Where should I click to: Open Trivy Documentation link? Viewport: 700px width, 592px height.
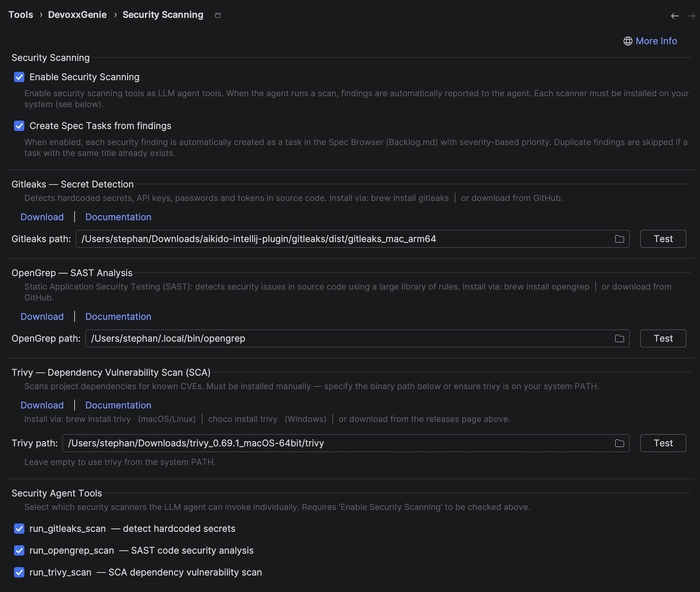point(118,405)
